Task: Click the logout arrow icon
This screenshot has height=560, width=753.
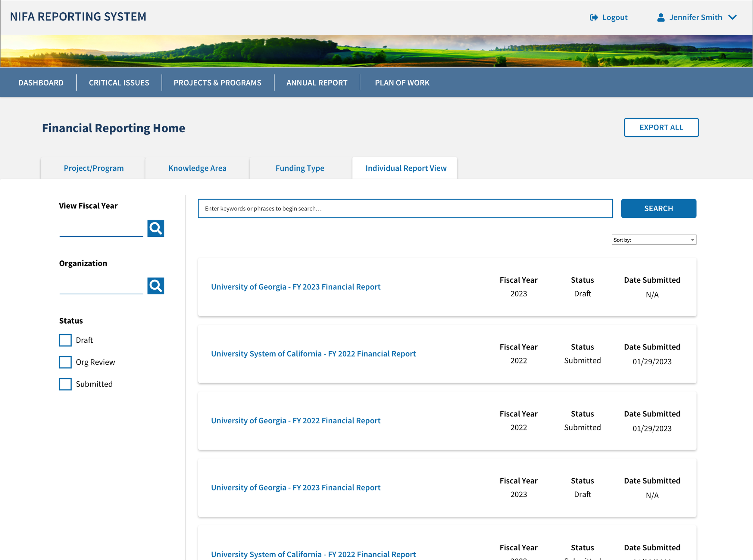Action: pyautogui.click(x=594, y=17)
